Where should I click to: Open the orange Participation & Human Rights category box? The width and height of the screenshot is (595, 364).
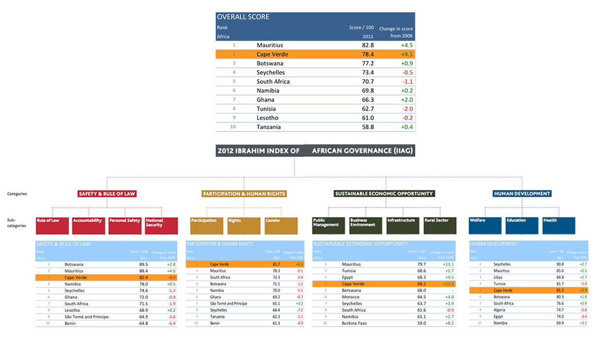click(x=244, y=194)
